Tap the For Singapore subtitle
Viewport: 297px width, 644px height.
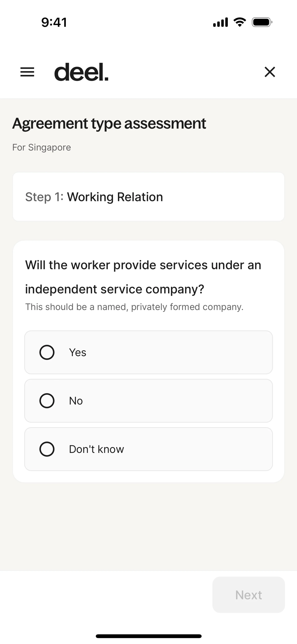pyautogui.click(x=41, y=147)
